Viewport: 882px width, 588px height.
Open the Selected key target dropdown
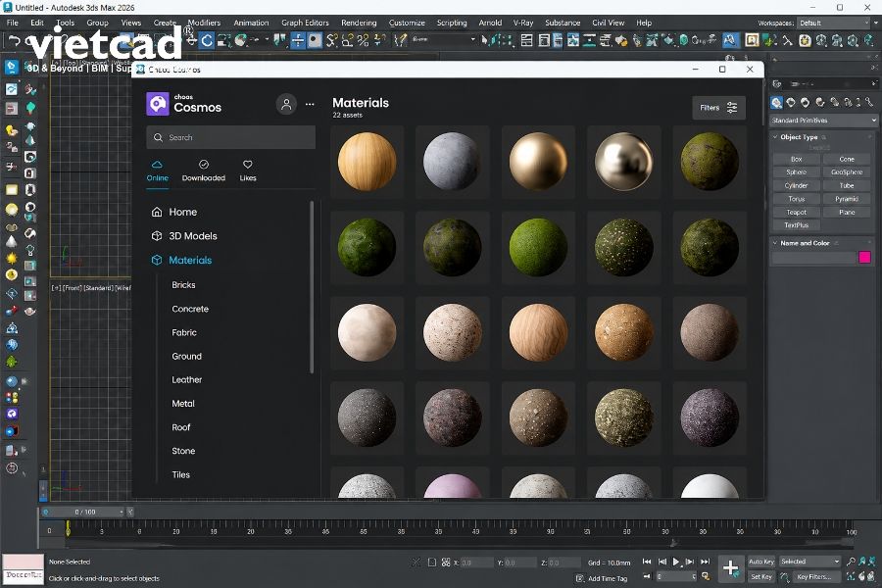pos(810,562)
